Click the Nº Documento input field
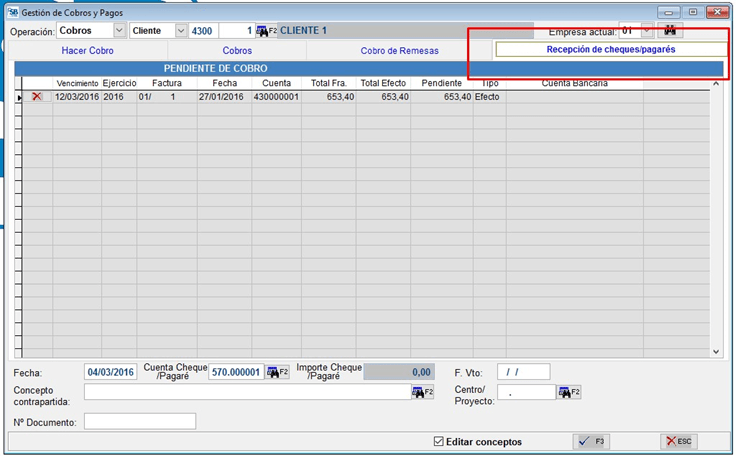 [x=140, y=422]
